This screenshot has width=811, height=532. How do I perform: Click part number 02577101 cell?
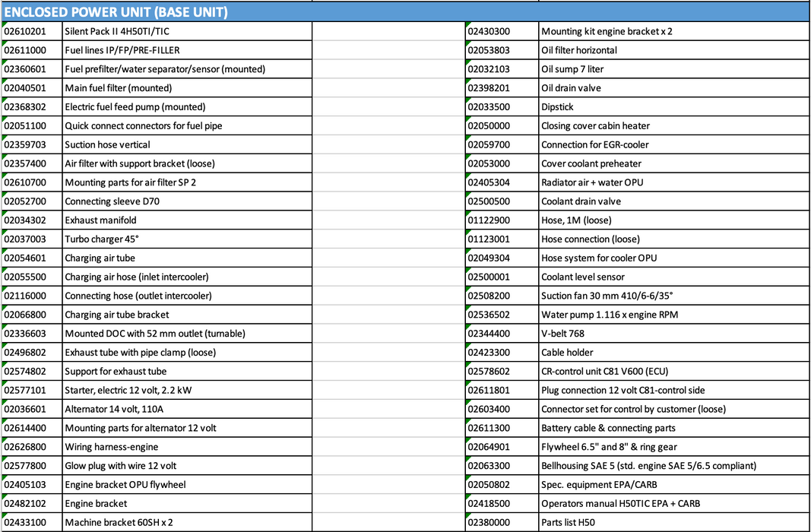click(x=30, y=391)
